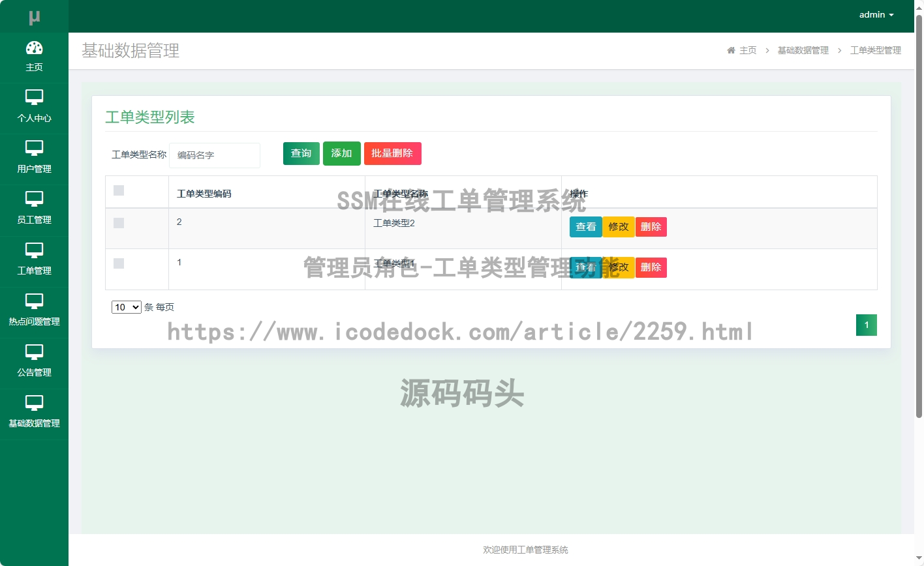Select 员工管理 label in sidebar
This screenshot has height=566, width=924.
[x=34, y=220]
